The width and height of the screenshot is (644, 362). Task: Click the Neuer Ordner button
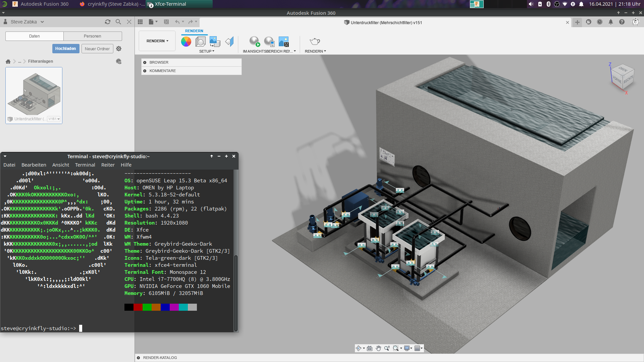click(x=97, y=48)
